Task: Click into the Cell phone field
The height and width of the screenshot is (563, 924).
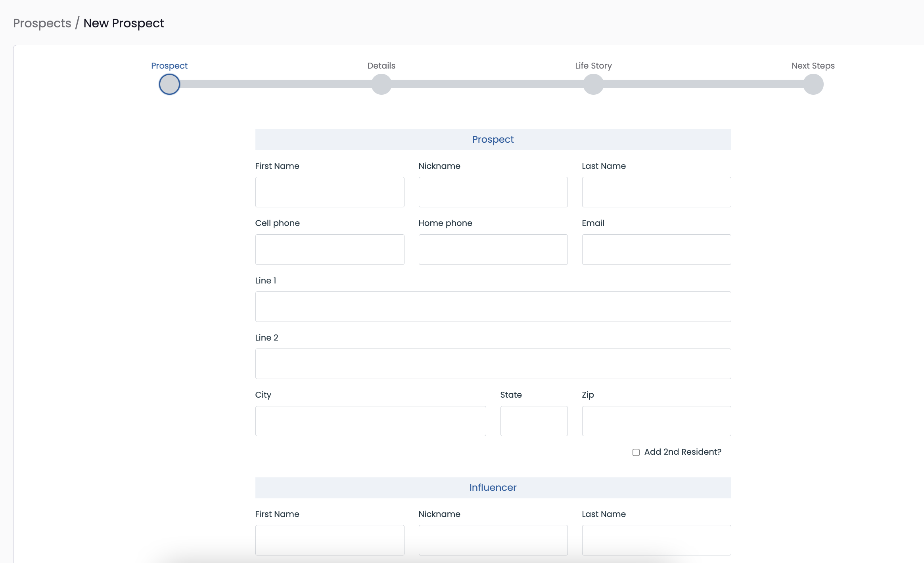Action: click(330, 249)
